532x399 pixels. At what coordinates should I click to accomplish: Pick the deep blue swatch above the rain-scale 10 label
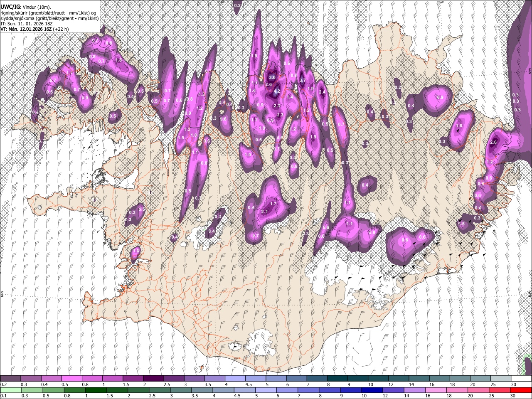[372, 390]
